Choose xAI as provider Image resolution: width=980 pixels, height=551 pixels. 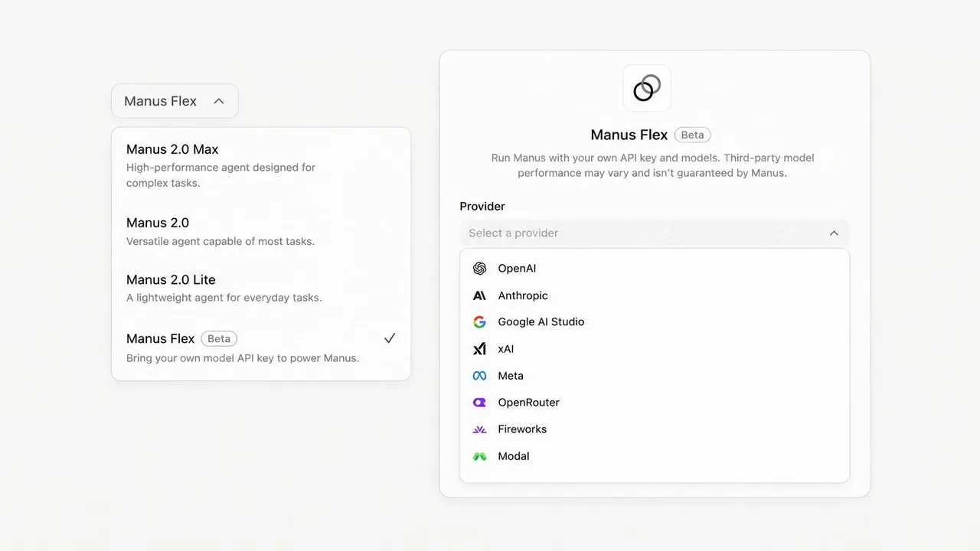(x=655, y=349)
